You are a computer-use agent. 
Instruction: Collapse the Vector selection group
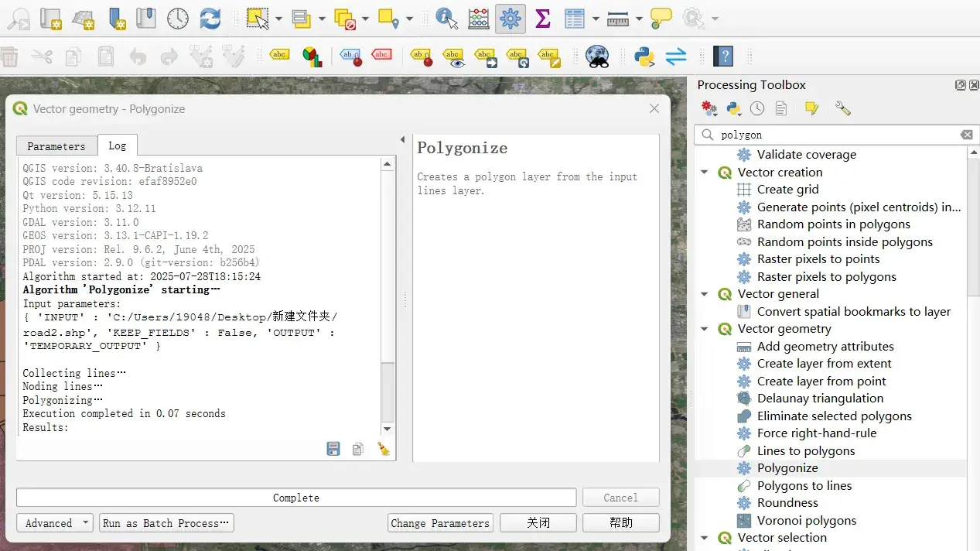705,537
